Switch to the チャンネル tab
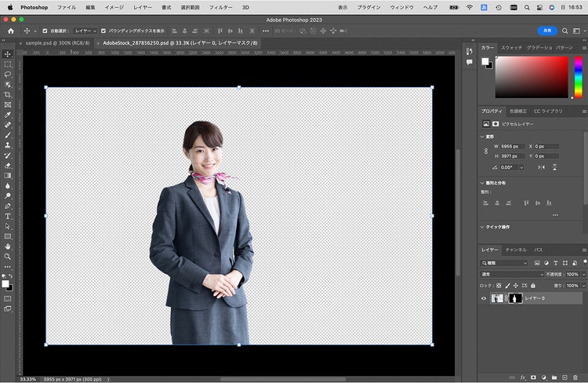This screenshot has width=588, height=383. tap(516, 250)
